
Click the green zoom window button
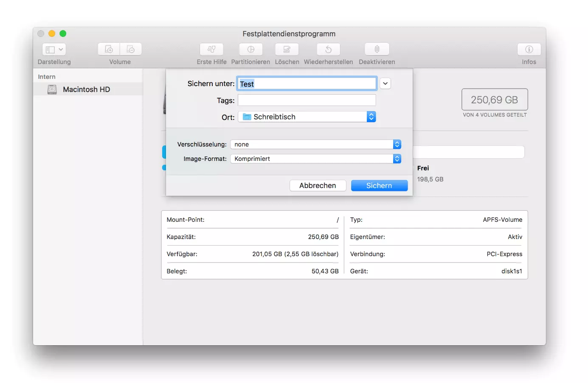63,34
